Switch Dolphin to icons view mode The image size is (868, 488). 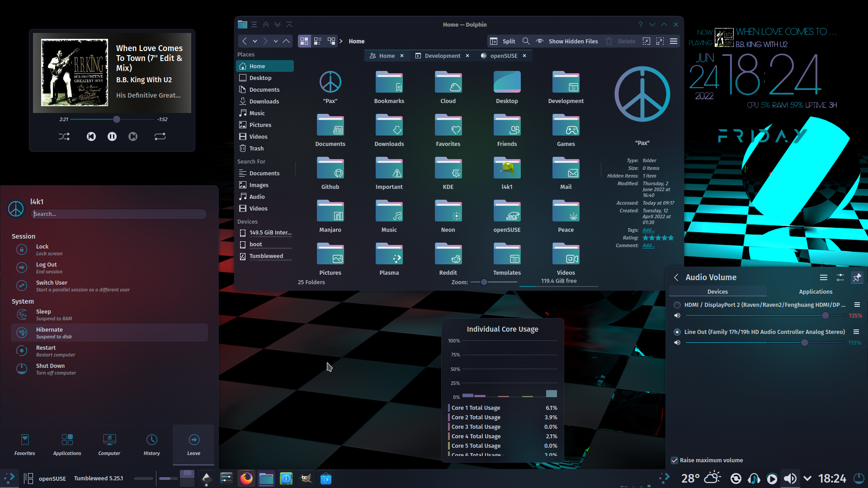pyautogui.click(x=304, y=41)
